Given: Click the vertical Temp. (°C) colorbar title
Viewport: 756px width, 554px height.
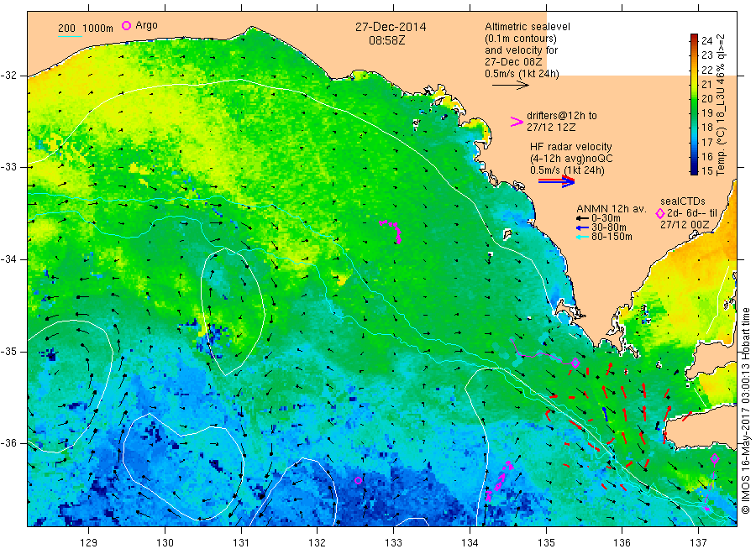Looking at the screenshot, I should [x=721, y=105].
